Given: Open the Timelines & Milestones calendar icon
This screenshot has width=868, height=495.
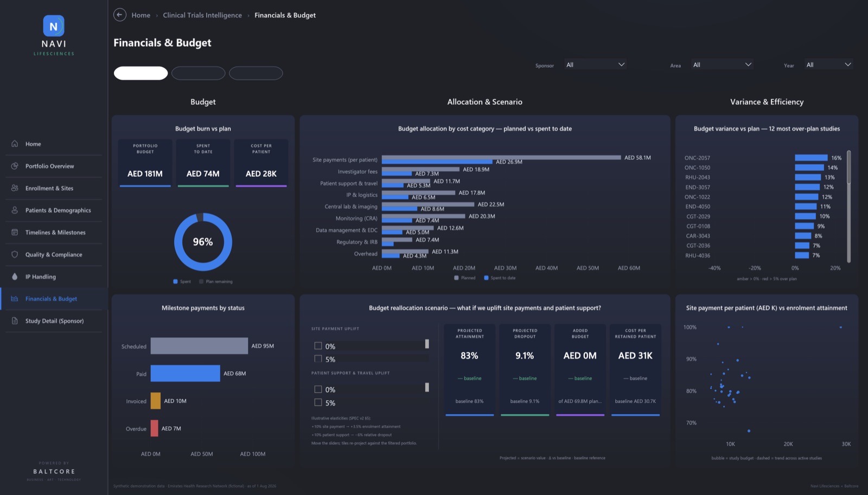Looking at the screenshot, I should 15,232.
